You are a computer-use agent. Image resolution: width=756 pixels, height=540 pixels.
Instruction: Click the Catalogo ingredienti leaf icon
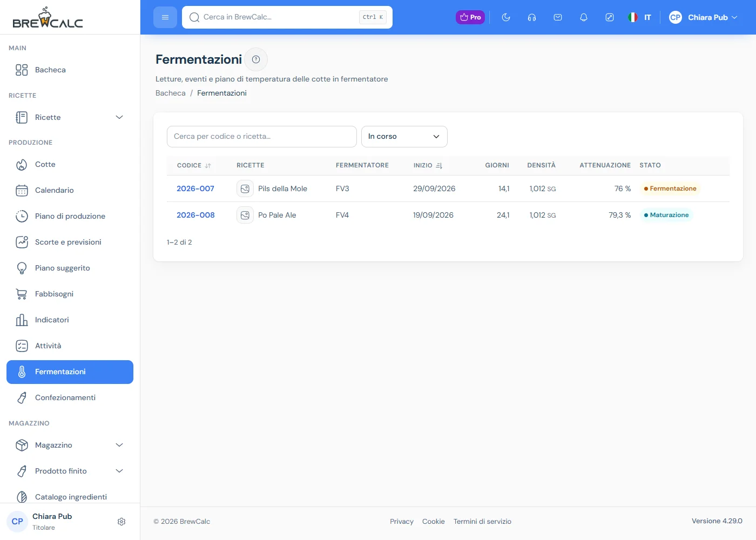[22, 497]
